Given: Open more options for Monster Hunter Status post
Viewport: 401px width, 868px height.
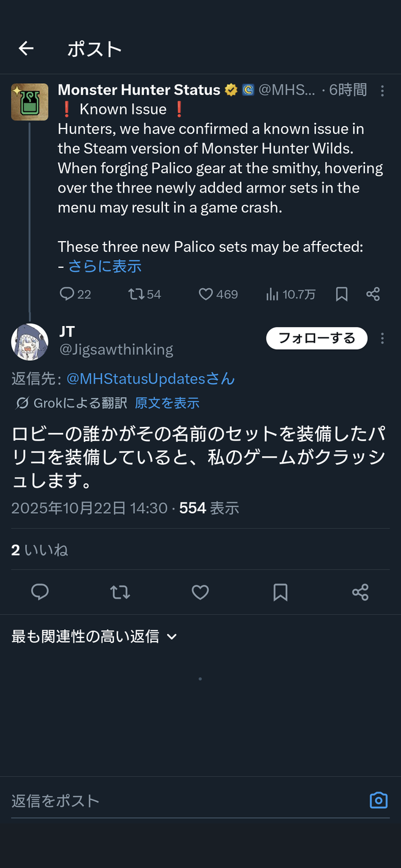Looking at the screenshot, I should 383,91.
